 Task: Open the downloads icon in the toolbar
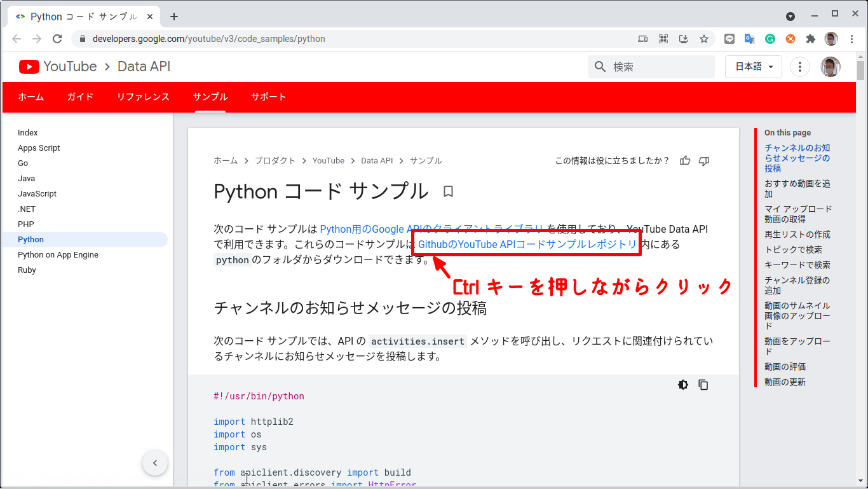click(683, 39)
